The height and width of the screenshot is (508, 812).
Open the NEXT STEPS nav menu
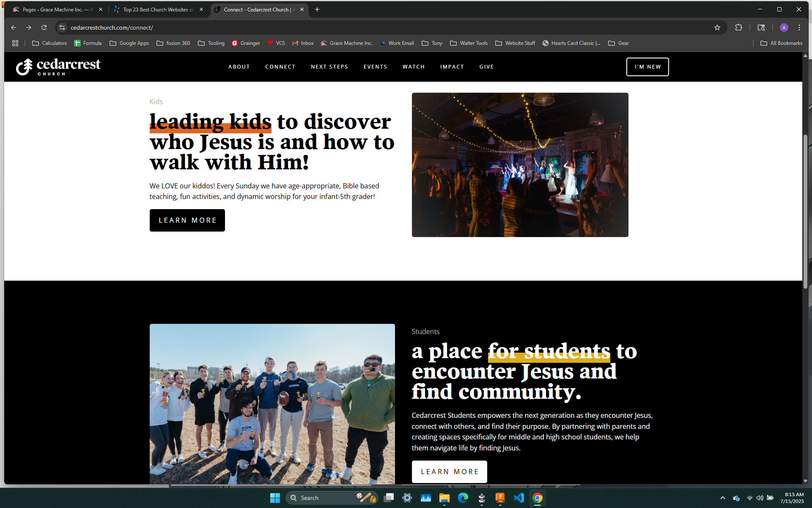tap(329, 67)
